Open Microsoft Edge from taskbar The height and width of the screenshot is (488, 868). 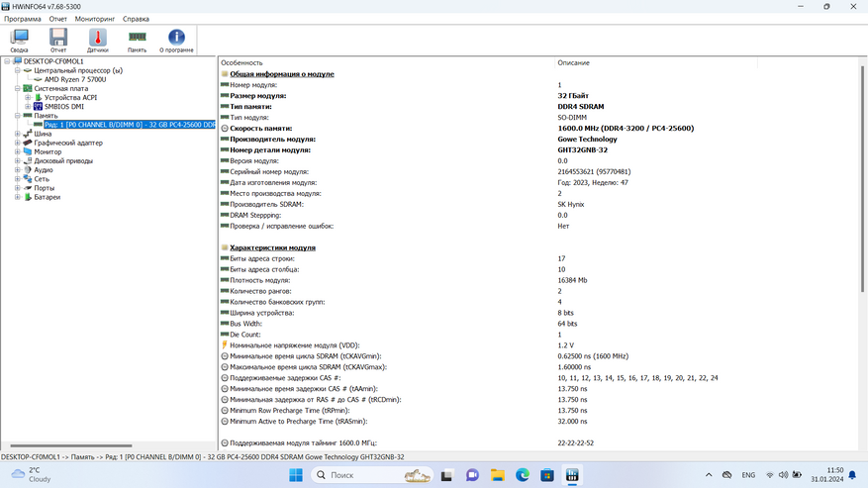click(522, 475)
